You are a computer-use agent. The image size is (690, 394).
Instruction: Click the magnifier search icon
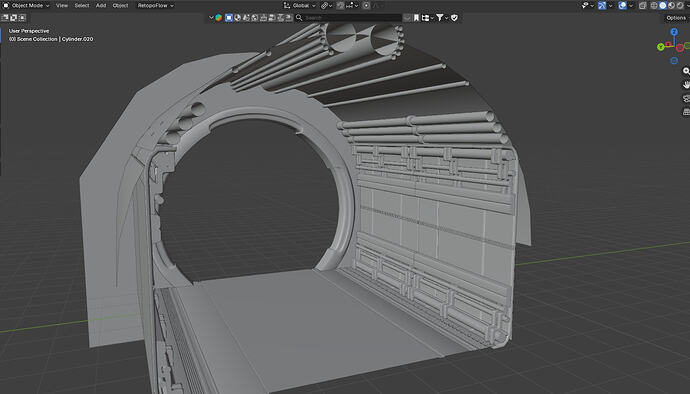299,18
